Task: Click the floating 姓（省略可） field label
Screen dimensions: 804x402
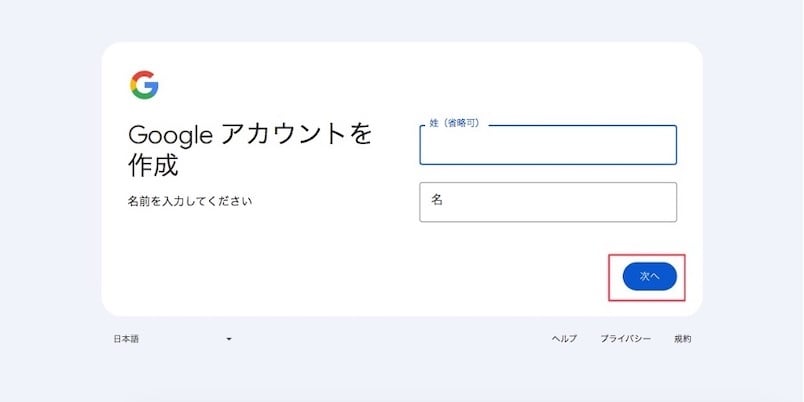Action: [x=455, y=123]
